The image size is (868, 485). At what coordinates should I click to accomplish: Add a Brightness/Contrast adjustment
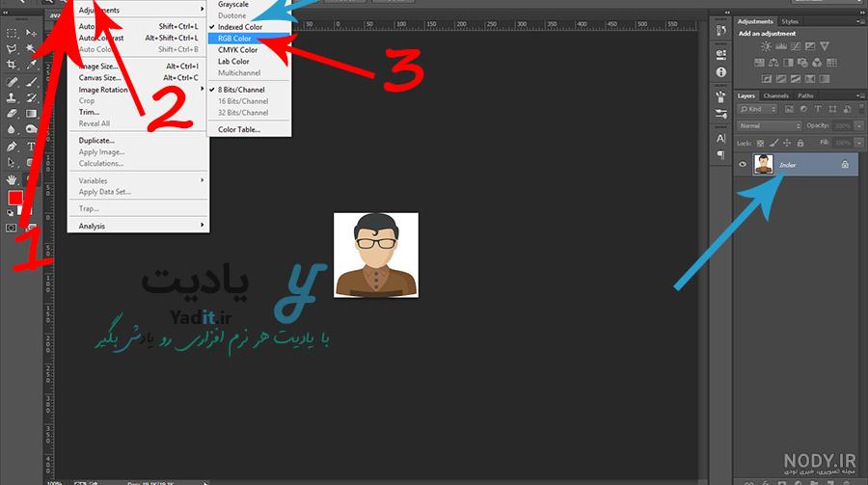pos(766,46)
